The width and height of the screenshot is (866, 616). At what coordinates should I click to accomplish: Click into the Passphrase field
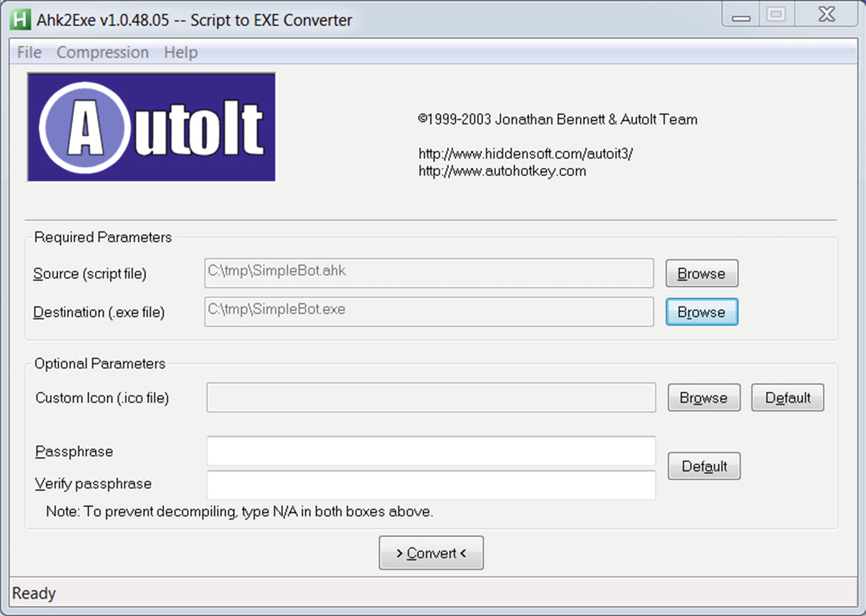[x=431, y=451]
